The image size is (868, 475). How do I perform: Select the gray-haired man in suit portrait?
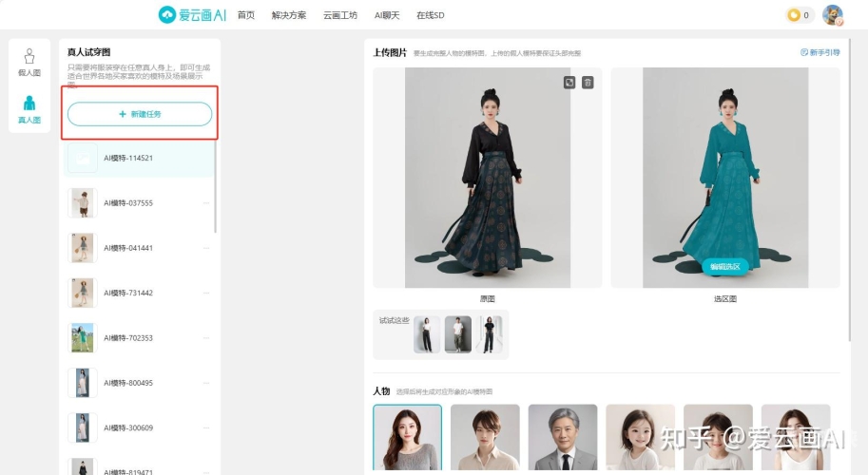[x=563, y=437]
